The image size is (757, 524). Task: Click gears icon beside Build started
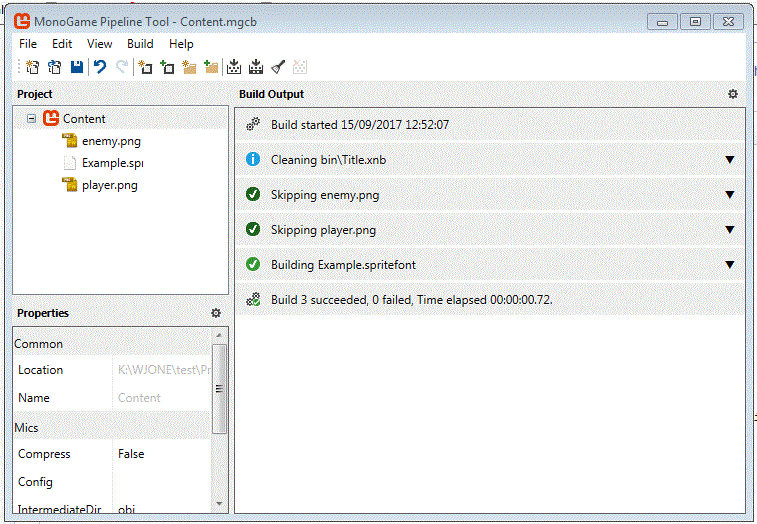tap(253, 124)
